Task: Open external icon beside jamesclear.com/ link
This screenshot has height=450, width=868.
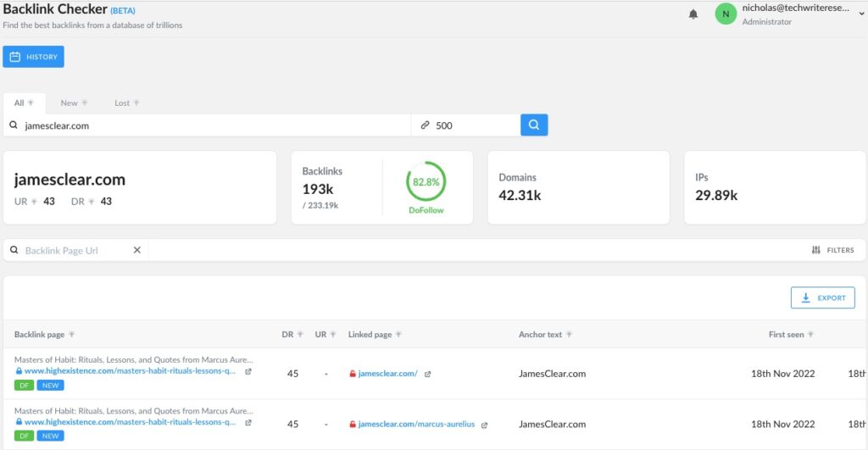Action: tap(427, 375)
